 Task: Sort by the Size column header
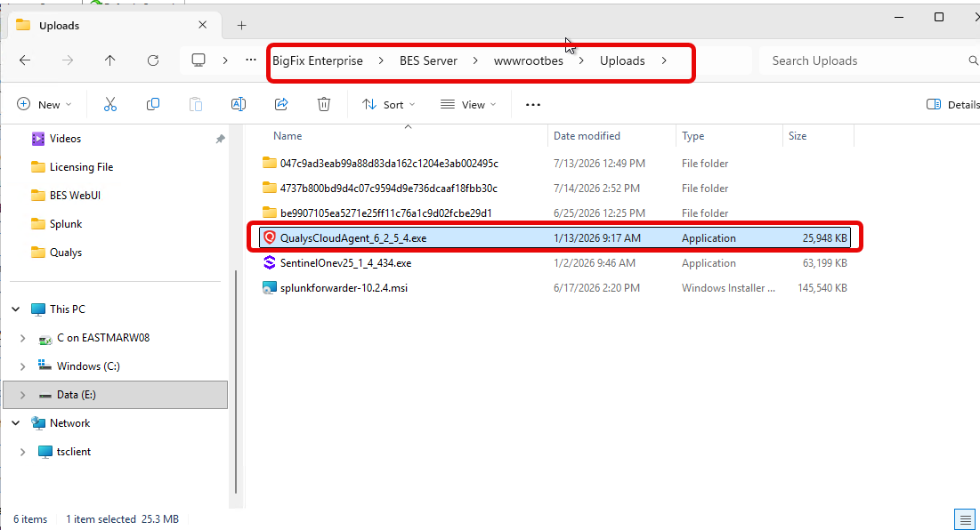coord(798,135)
